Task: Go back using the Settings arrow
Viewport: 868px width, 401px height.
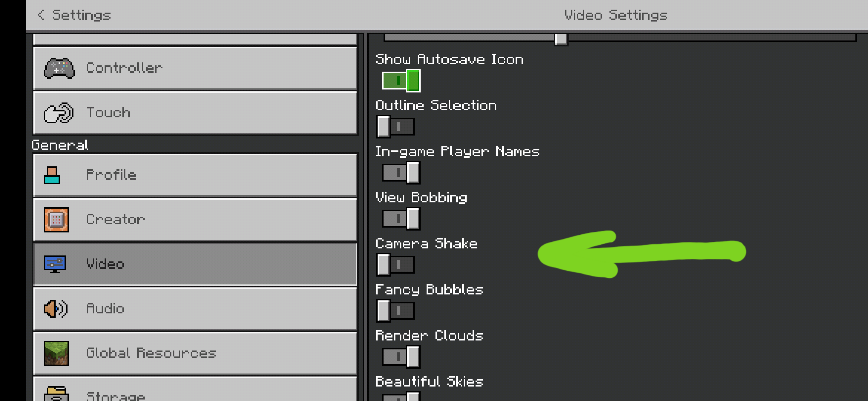Action: [x=41, y=15]
